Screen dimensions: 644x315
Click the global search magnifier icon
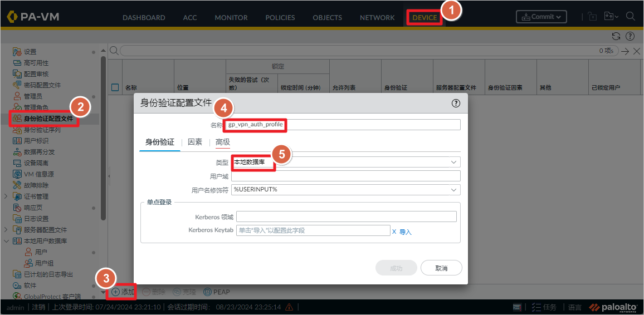click(631, 17)
